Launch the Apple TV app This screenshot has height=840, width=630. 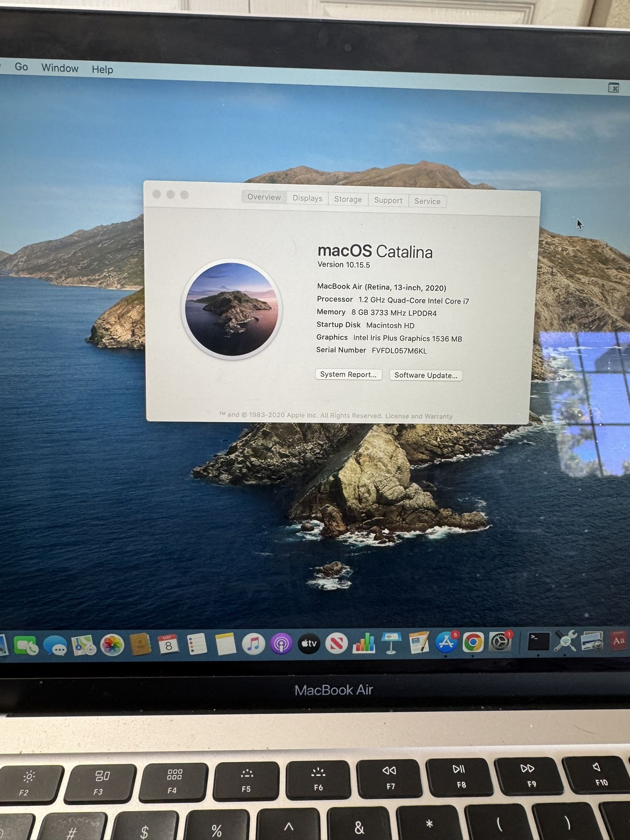tap(309, 644)
